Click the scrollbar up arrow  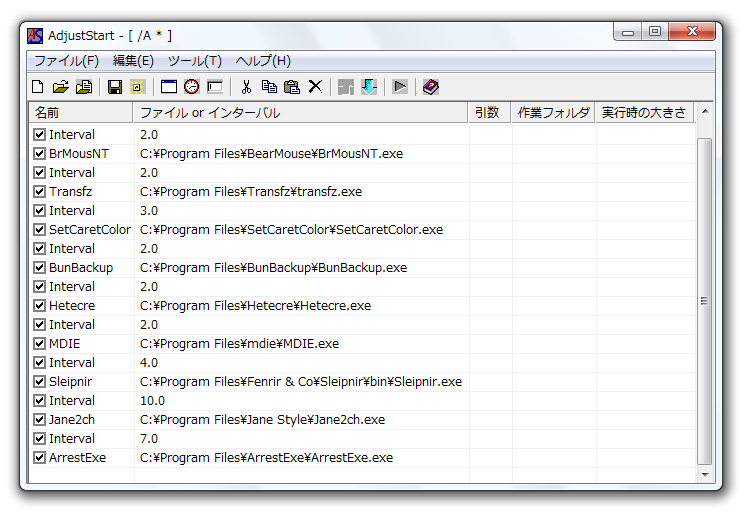705,111
